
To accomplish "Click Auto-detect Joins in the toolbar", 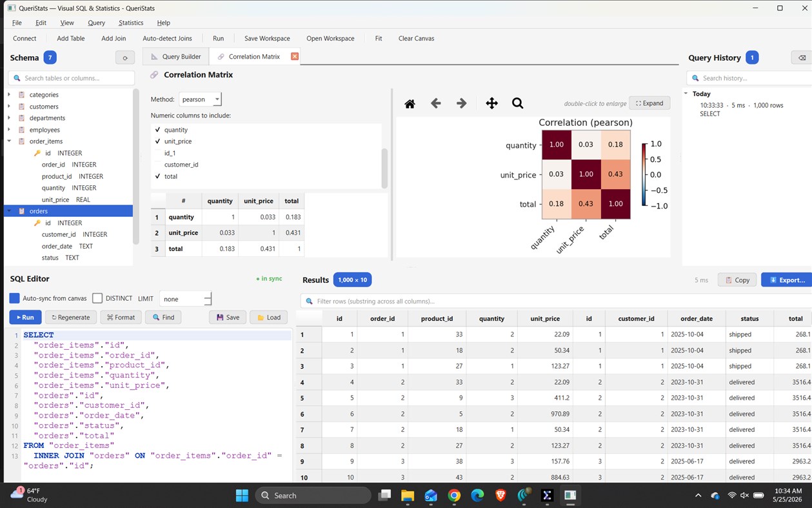I will tap(167, 38).
